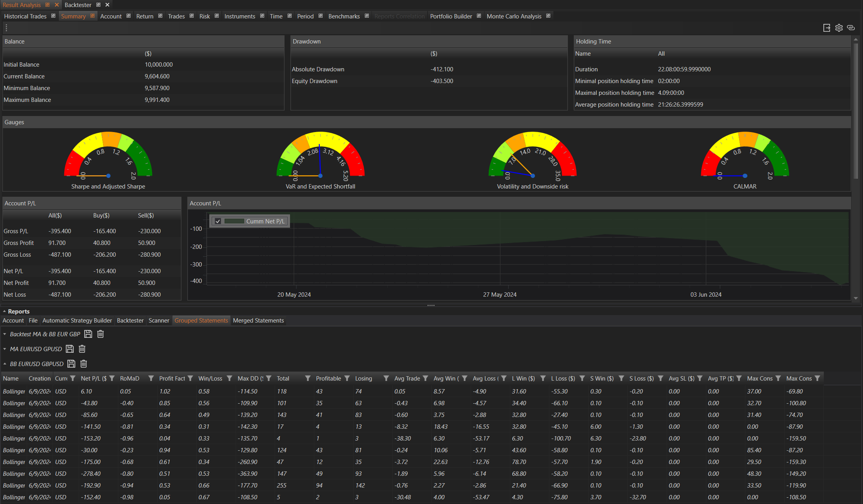Expand the MA EURUSD GPUSD group
The image size is (863, 504).
pos(5,349)
